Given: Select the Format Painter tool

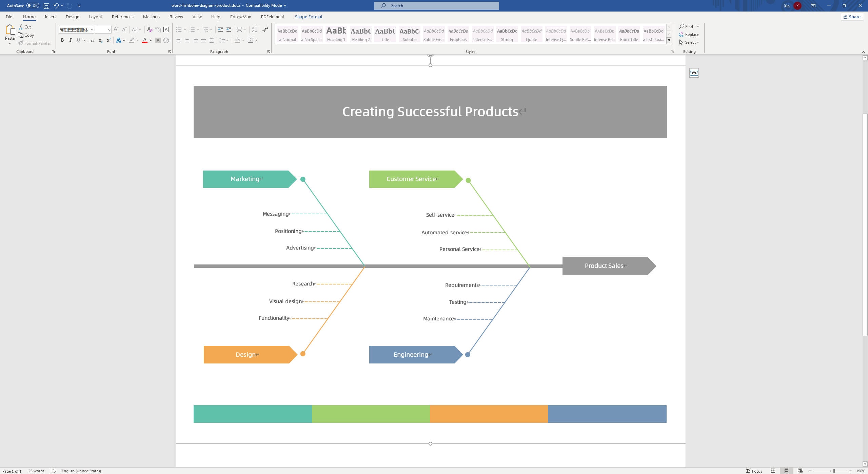Looking at the screenshot, I should pos(35,43).
